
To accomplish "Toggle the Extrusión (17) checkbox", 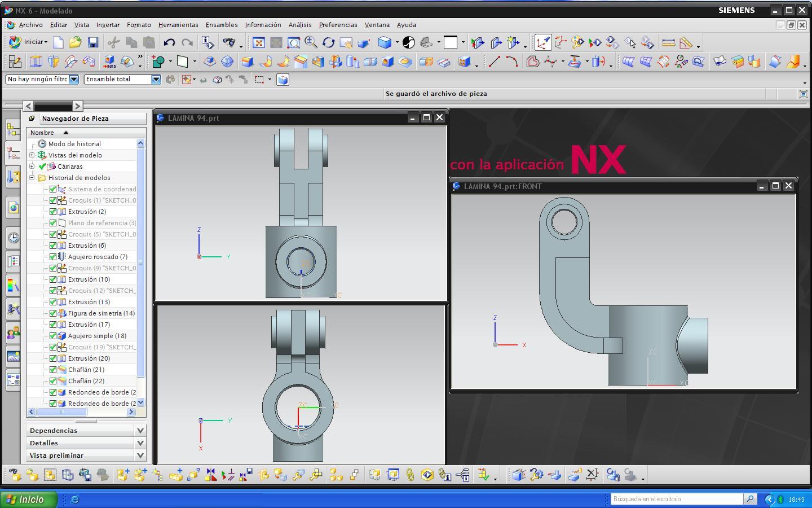I will (x=53, y=325).
